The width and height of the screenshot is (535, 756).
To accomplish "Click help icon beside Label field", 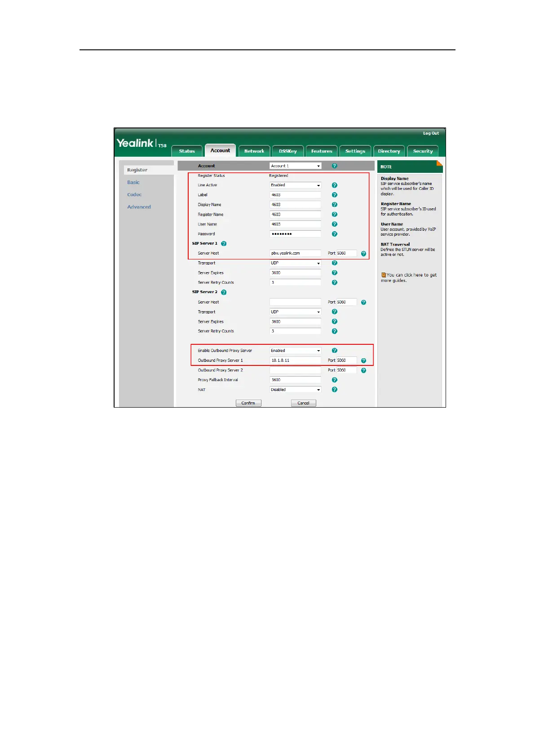I will 334,195.
